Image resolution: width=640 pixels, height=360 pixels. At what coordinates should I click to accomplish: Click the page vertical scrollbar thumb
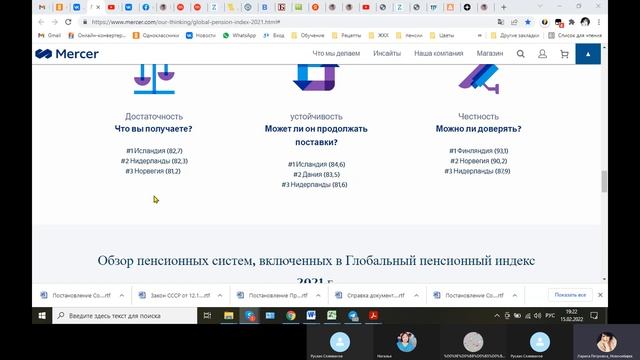pyautogui.click(x=604, y=181)
